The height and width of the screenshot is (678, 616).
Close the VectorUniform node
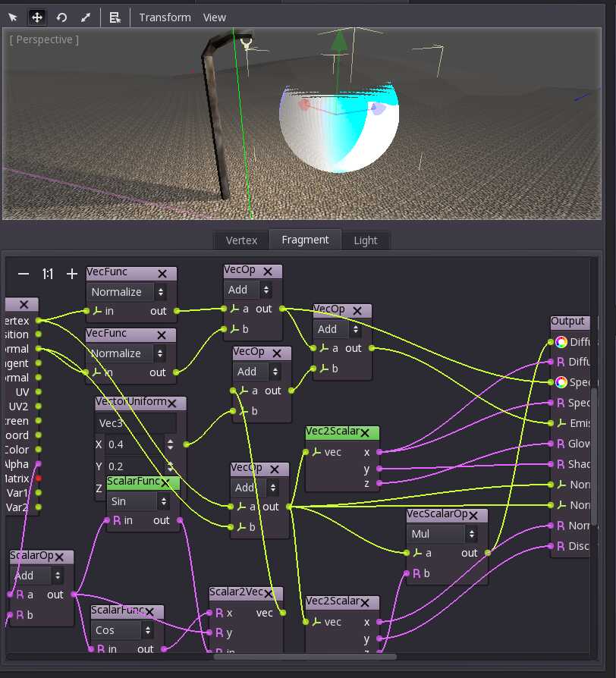click(171, 403)
